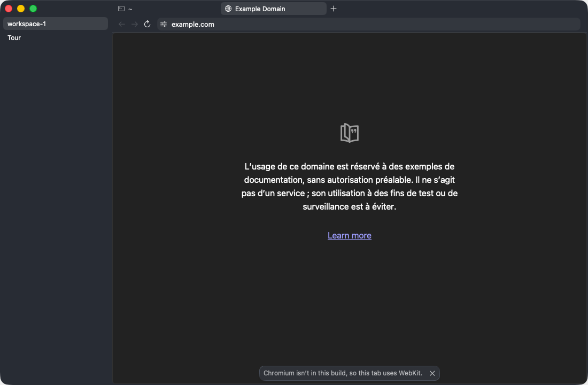Minimize the window with the yellow button
This screenshot has height=385, width=588.
pos(21,9)
